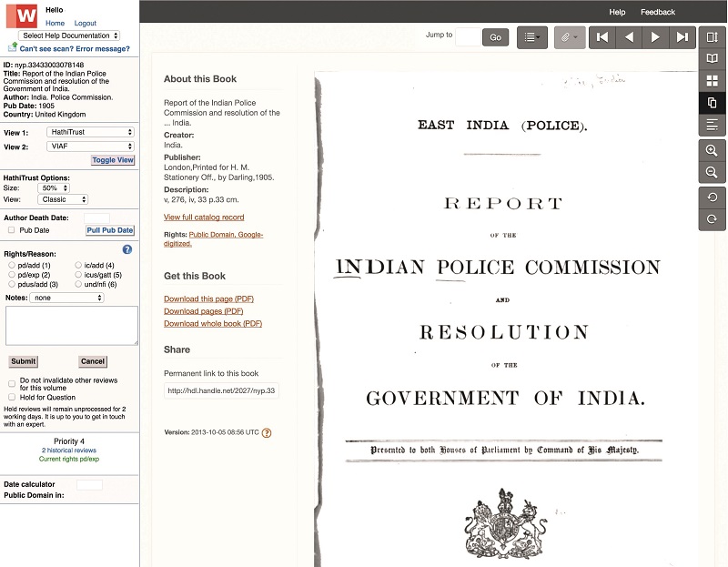
Task: Select the ic/add (4) rights option
Action: coord(78,265)
